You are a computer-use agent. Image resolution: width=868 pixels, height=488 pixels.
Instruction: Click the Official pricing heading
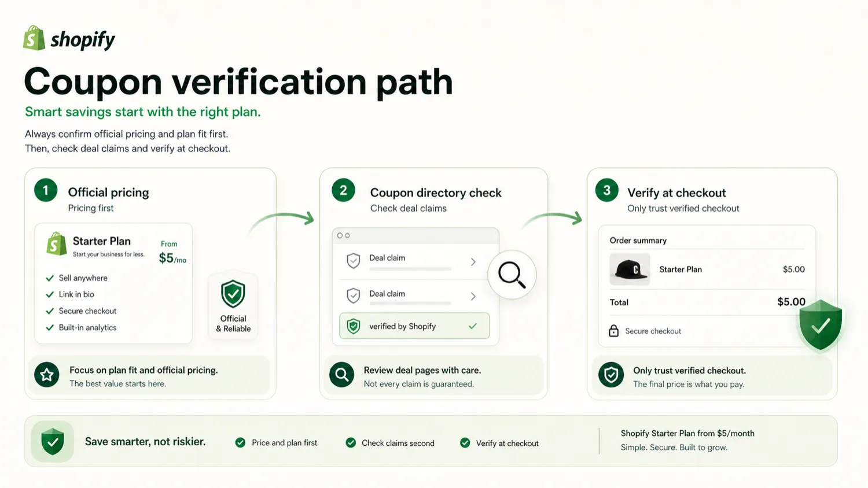(108, 193)
